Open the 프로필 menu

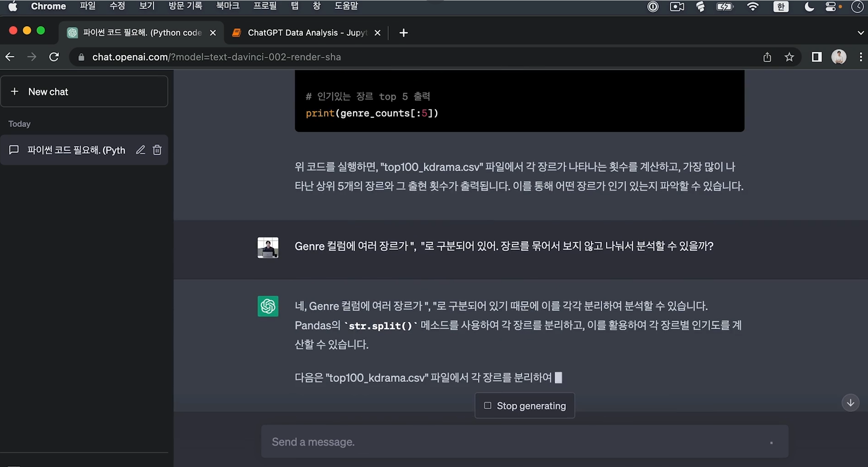[265, 6]
